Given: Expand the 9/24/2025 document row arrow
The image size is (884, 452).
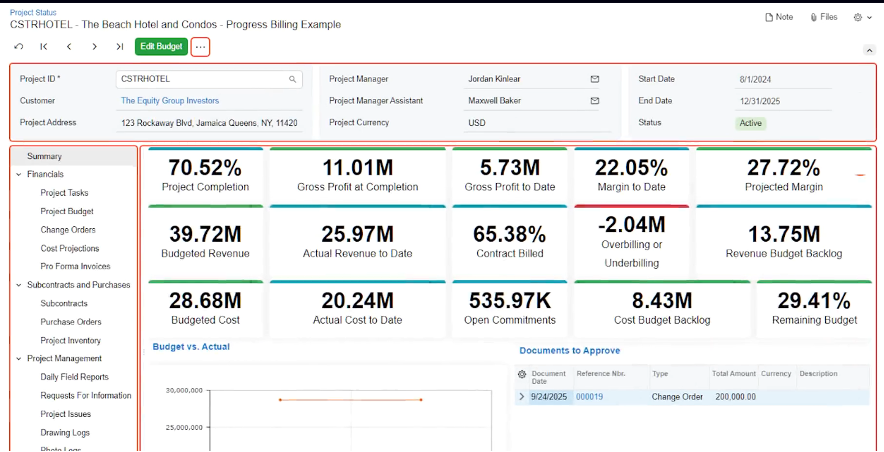Looking at the screenshot, I should click(x=521, y=397).
